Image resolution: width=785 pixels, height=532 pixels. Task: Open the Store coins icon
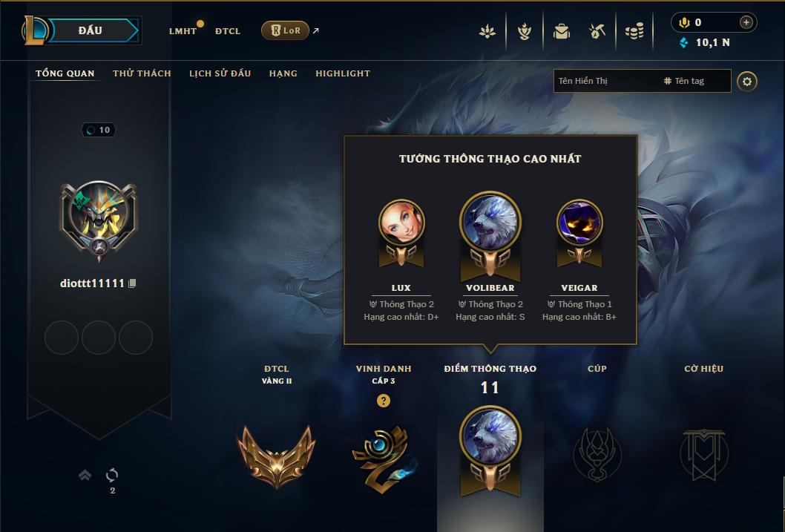[634, 31]
